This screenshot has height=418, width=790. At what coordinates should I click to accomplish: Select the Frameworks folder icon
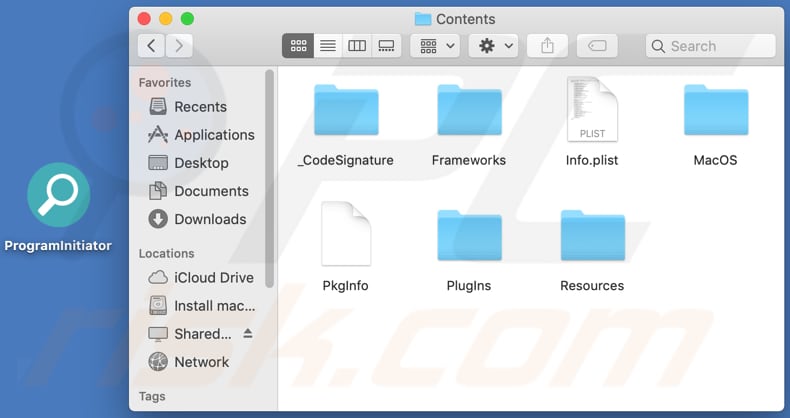pyautogui.click(x=470, y=110)
